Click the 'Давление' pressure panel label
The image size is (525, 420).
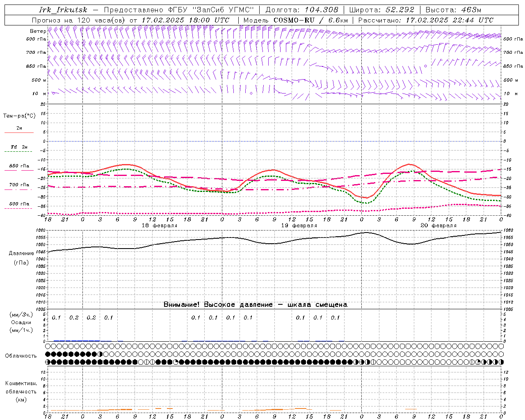[21, 253]
